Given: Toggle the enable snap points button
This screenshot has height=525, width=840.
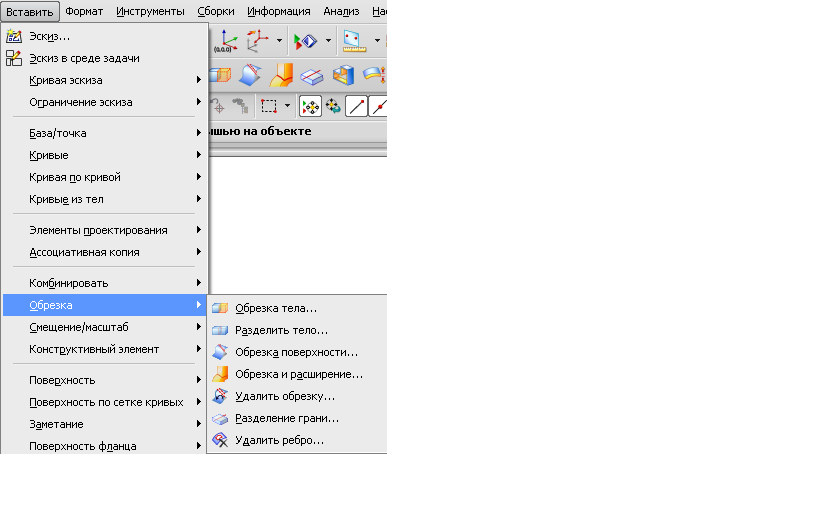Looking at the screenshot, I should (310, 106).
